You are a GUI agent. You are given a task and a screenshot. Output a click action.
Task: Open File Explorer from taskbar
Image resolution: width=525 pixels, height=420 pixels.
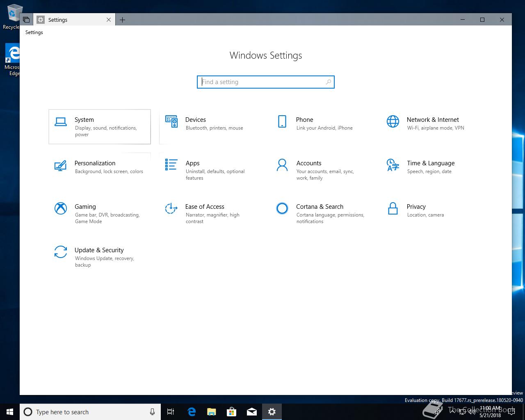[211, 412]
